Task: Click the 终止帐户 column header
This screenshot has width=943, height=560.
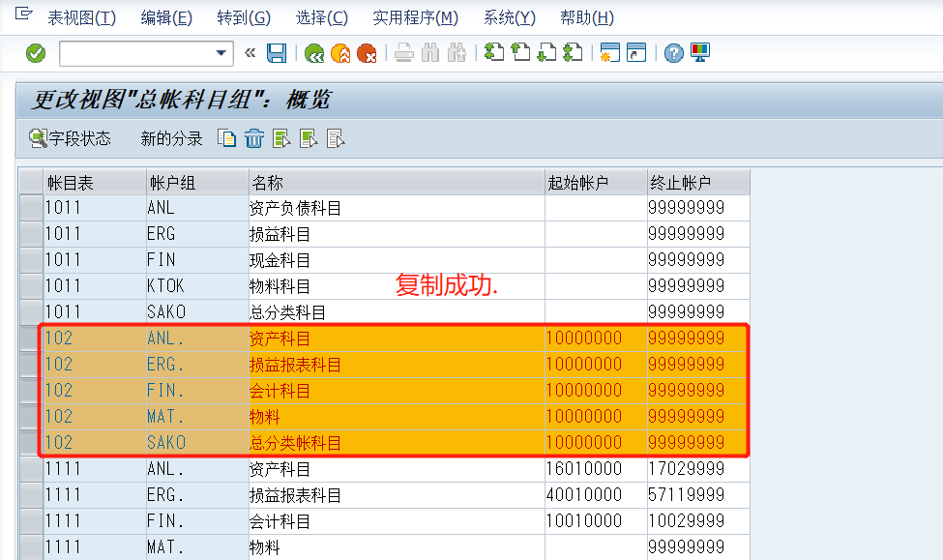Action: (698, 182)
